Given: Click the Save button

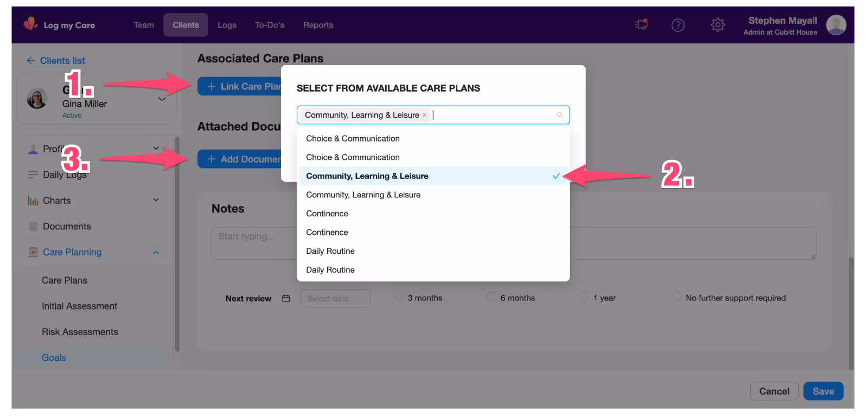Looking at the screenshot, I should coord(823,391).
